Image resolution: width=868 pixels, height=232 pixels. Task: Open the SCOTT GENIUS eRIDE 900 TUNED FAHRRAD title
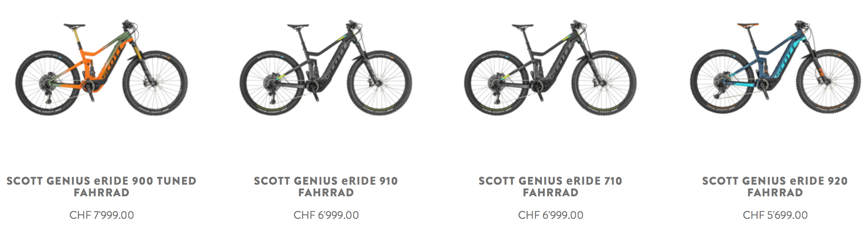pyautogui.click(x=101, y=187)
